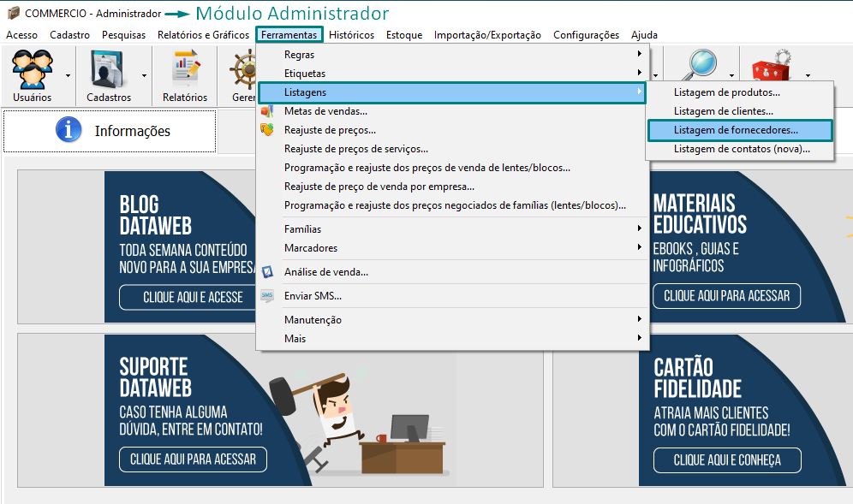Choose Enviar SMS from the menu
Viewport: 853px width, 504px height.
point(313,296)
